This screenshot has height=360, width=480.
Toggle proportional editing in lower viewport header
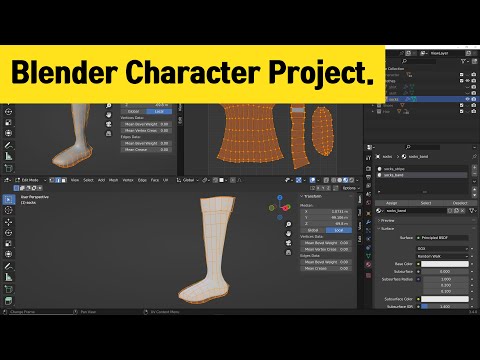click(x=233, y=180)
